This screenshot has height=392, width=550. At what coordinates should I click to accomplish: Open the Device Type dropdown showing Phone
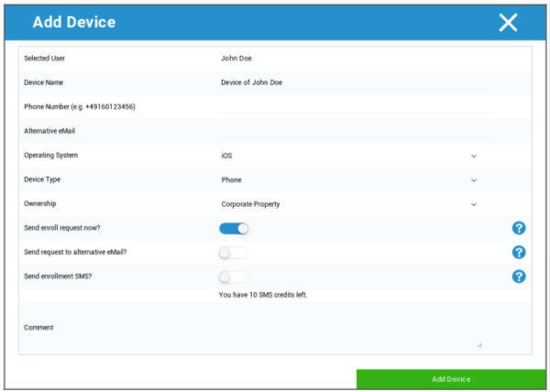348,180
